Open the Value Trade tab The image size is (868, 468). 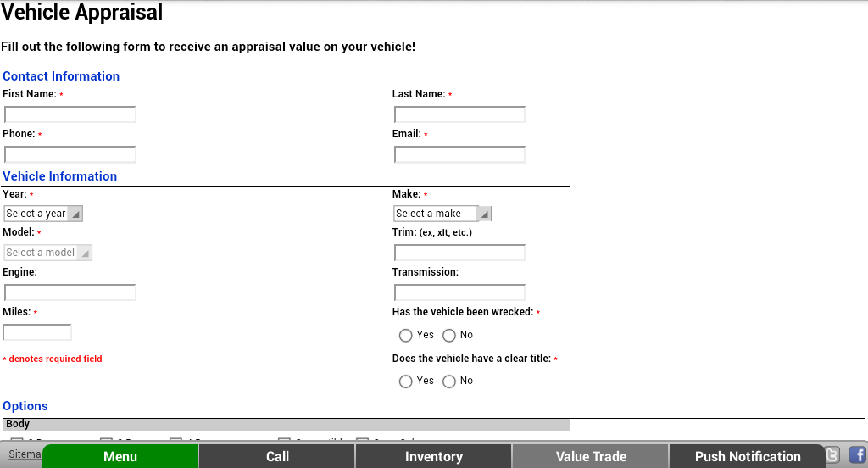(591, 456)
